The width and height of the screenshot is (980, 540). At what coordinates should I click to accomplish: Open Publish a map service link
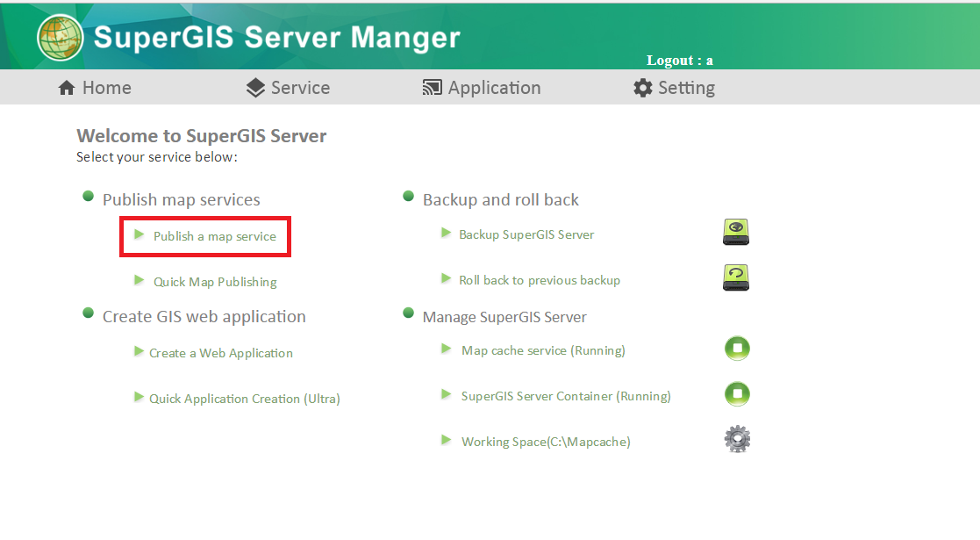tap(214, 236)
